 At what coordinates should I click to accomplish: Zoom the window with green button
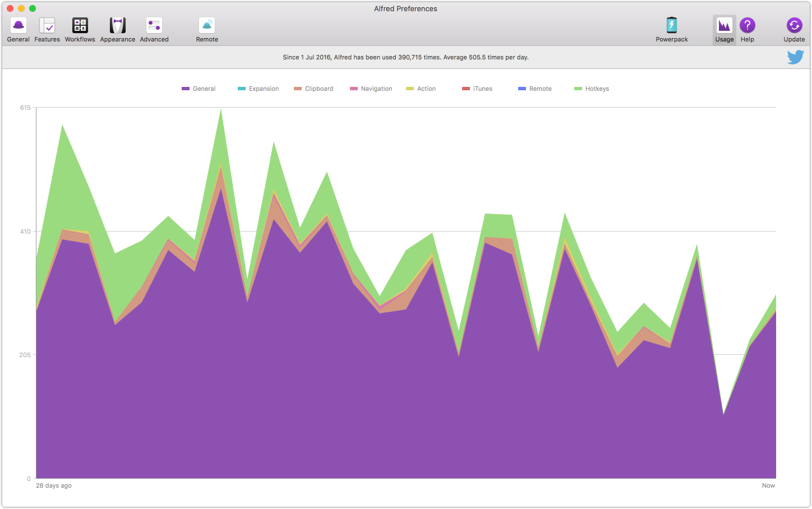tap(33, 8)
